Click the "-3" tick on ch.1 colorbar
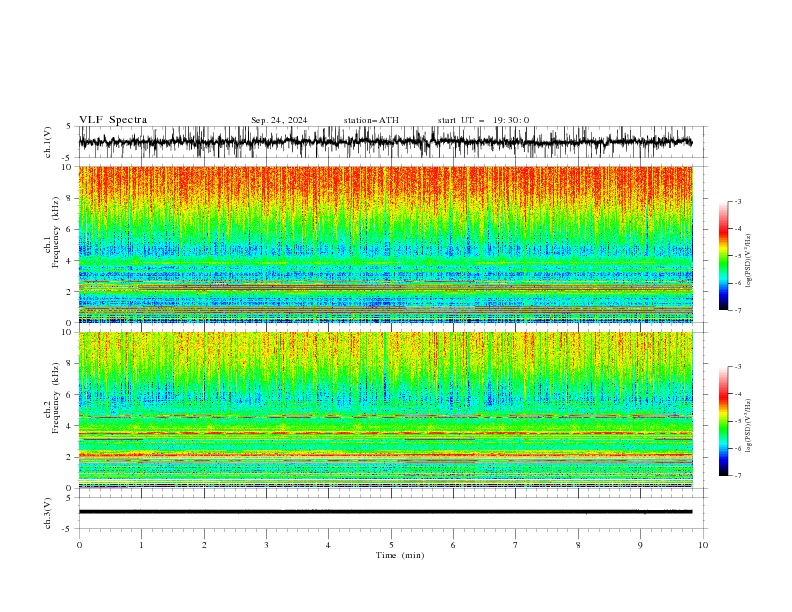792x612 pixels. click(738, 201)
